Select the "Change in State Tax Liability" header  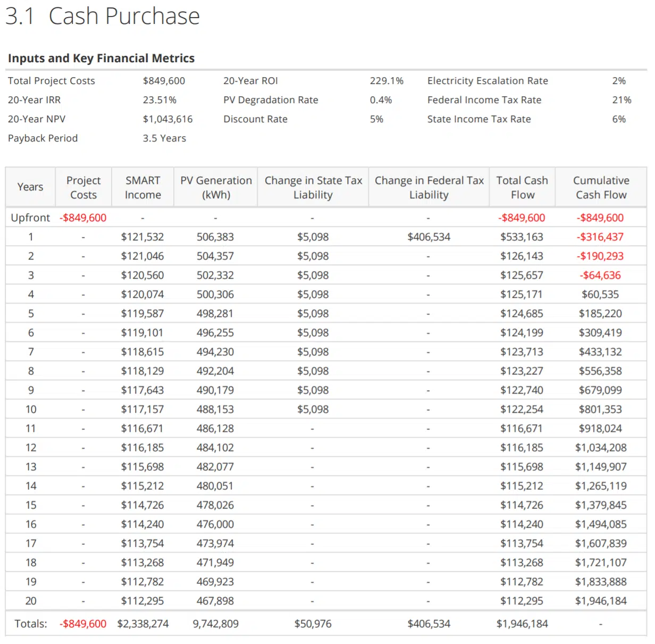click(x=313, y=188)
